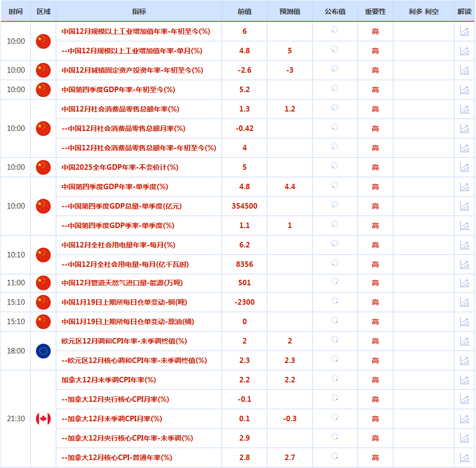Screen dimensions: 476x468
Task: Click the Canada flag at 21:30
Action: point(43,419)
